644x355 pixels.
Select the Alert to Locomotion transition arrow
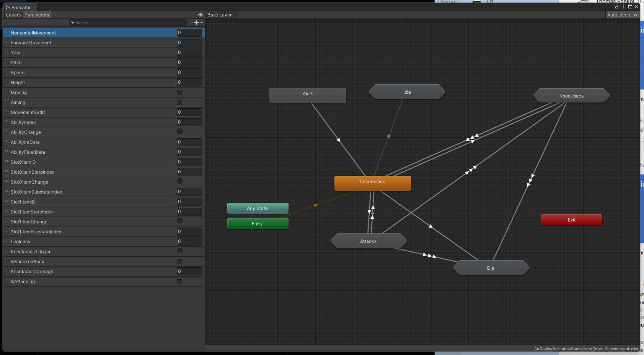(338, 140)
